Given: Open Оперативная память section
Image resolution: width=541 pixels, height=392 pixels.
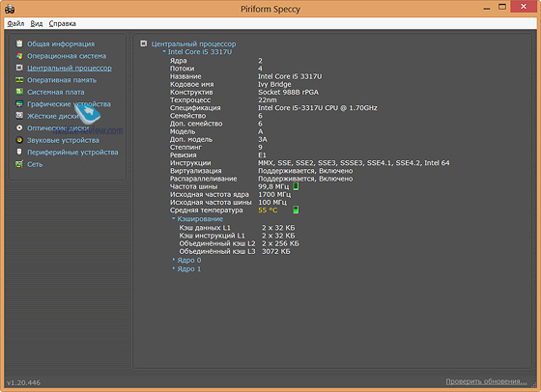Looking at the screenshot, I should click(x=62, y=80).
